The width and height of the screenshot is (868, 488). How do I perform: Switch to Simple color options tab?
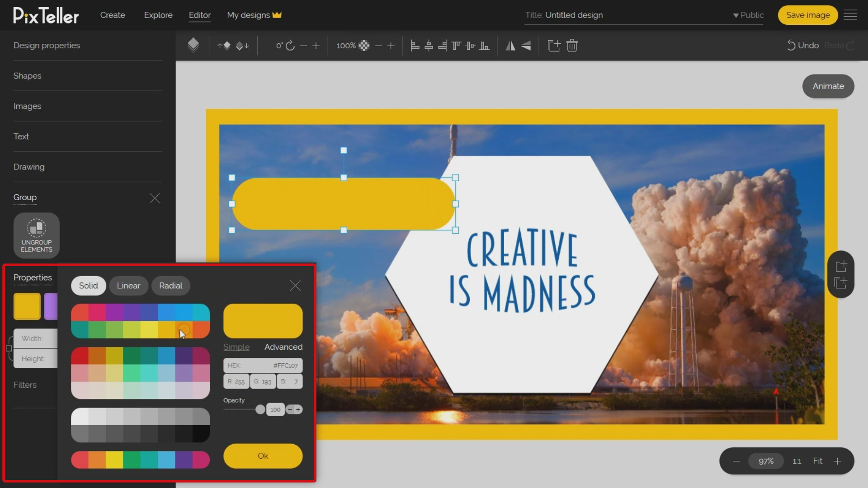[x=236, y=347]
